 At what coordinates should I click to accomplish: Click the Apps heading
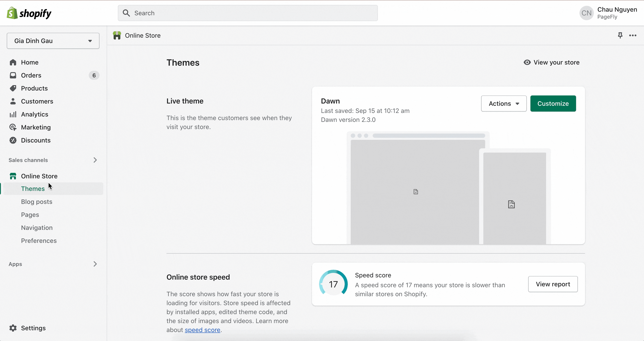[15, 264]
